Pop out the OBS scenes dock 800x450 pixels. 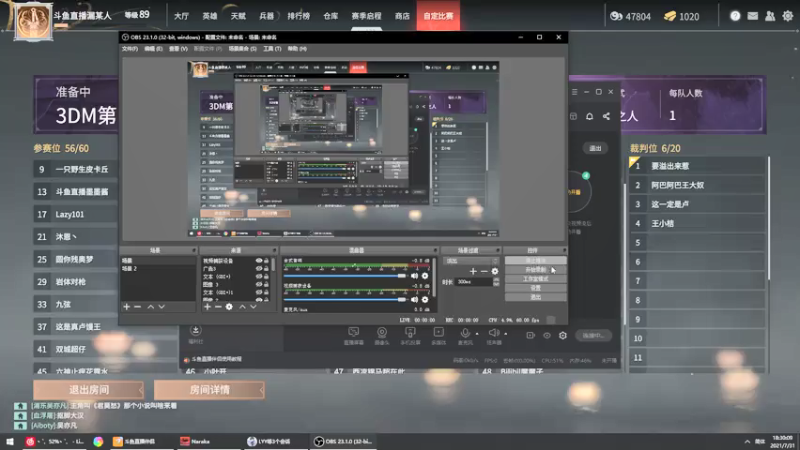(x=193, y=251)
